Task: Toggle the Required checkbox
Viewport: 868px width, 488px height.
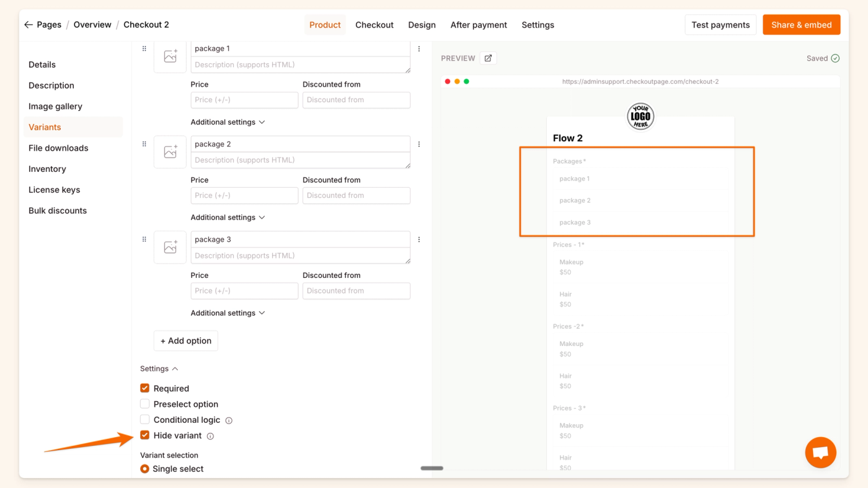Action: [x=144, y=388]
